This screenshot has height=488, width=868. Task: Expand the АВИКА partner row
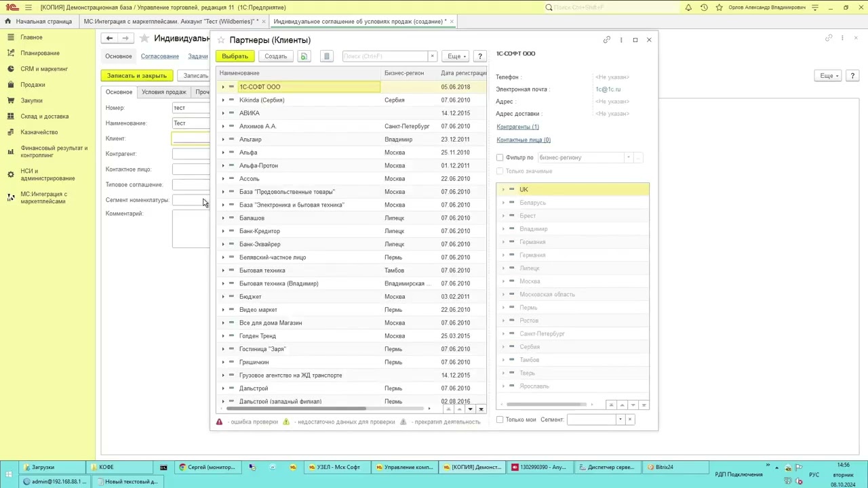point(222,113)
